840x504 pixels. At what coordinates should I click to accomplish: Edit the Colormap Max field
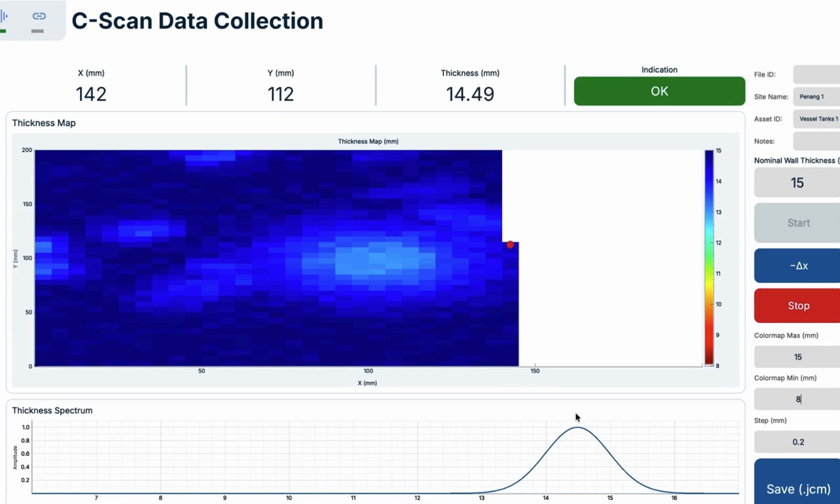tap(797, 357)
